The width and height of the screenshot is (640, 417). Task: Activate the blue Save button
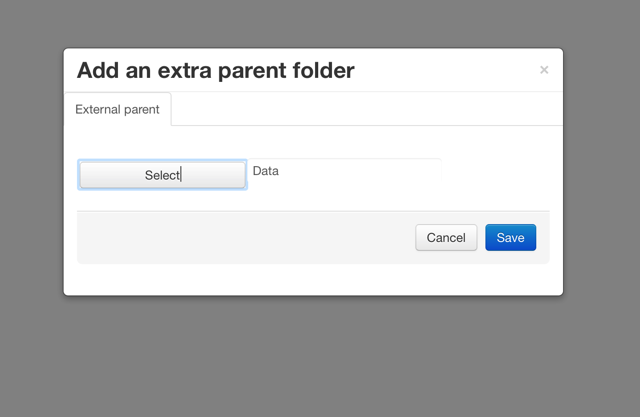511,237
